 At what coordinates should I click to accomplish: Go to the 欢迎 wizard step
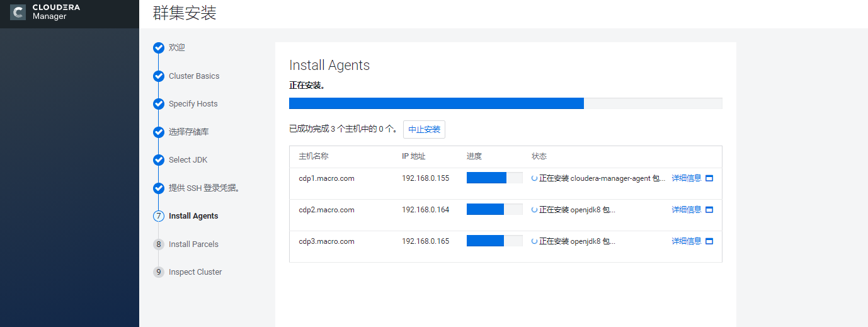click(177, 48)
